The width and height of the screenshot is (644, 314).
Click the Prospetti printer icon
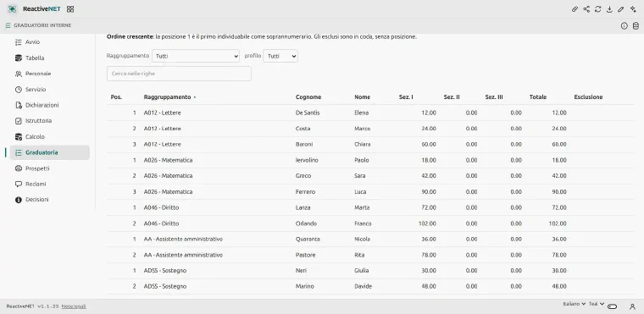18,168
